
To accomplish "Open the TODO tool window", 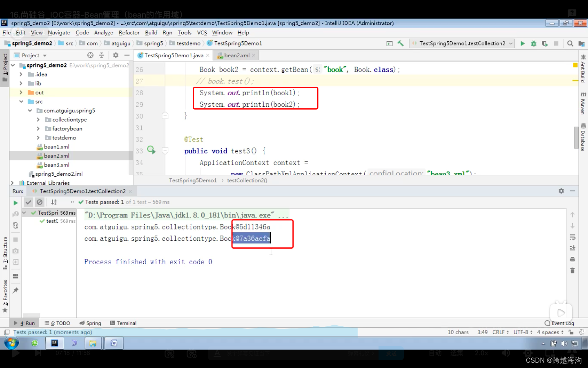I will (58, 323).
